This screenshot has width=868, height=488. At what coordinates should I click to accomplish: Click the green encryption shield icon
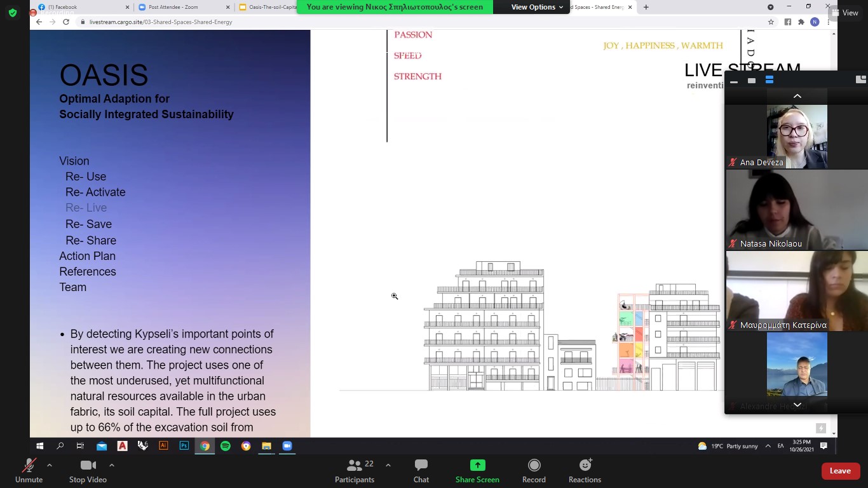pyautogui.click(x=13, y=13)
